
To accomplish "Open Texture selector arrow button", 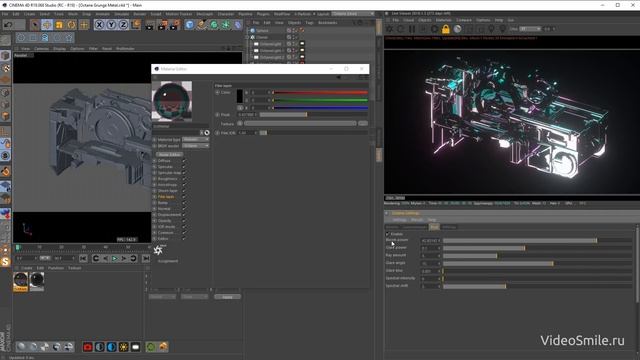I will [240, 124].
